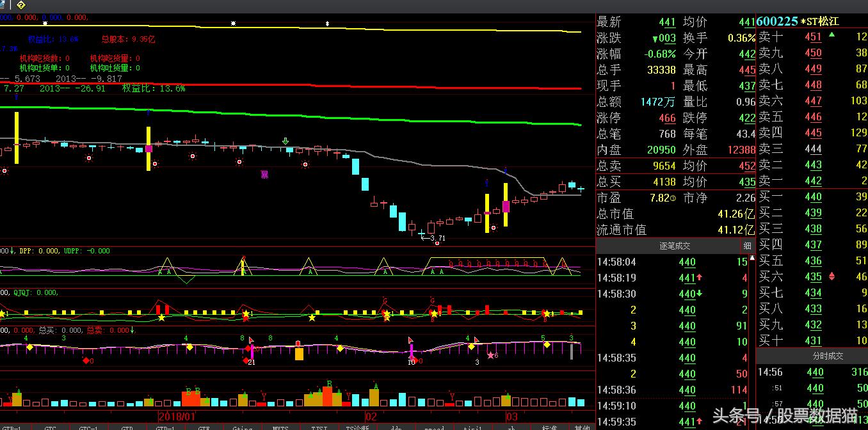Image resolution: width=868 pixels, height=430 pixels.
Task: Click the 涨幅 -0.68% value
Action: tap(660, 54)
